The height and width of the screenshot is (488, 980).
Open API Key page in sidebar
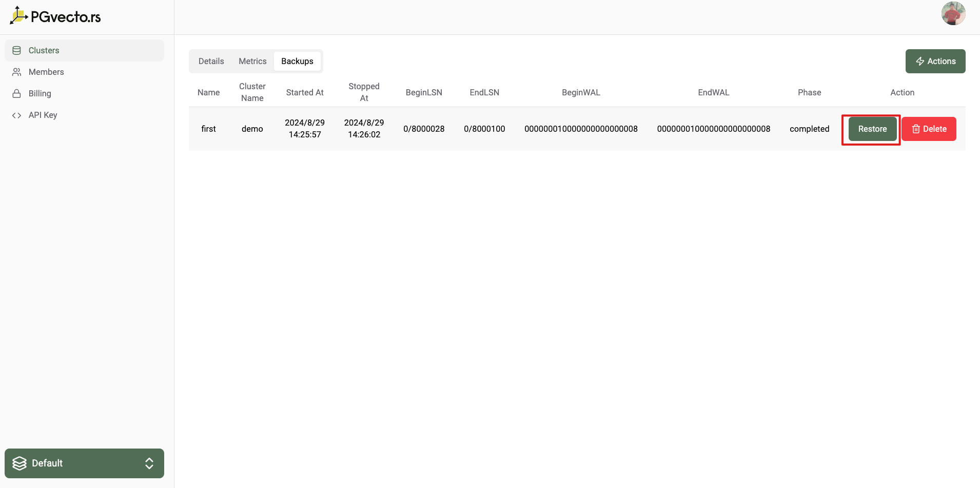pyautogui.click(x=43, y=115)
